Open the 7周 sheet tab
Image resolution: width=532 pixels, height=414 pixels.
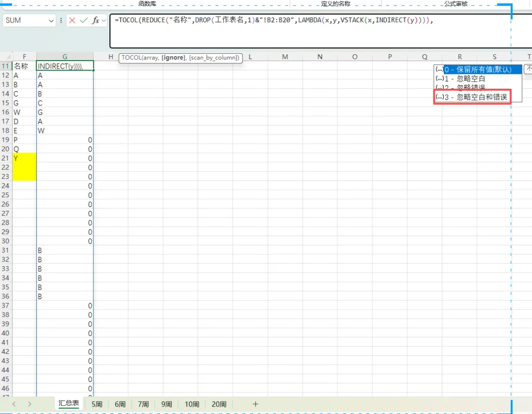[x=143, y=404]
